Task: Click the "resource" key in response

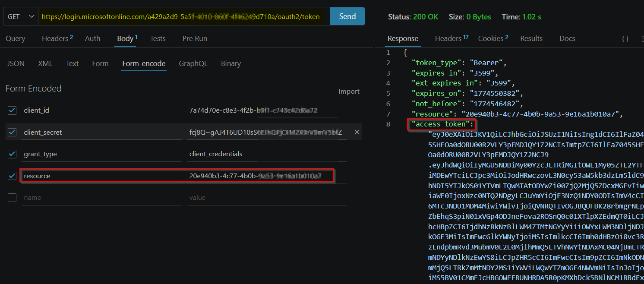Action: [433, 114]
